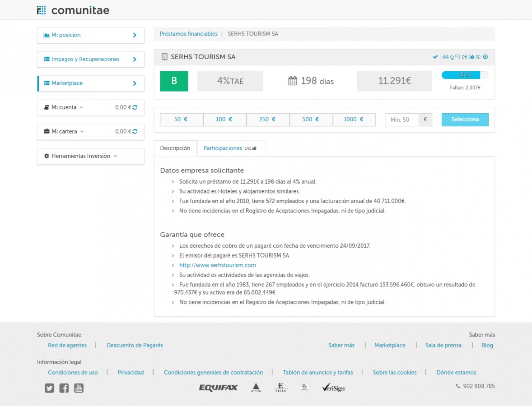Open the serhstourism.com website link

click(217, 265)
